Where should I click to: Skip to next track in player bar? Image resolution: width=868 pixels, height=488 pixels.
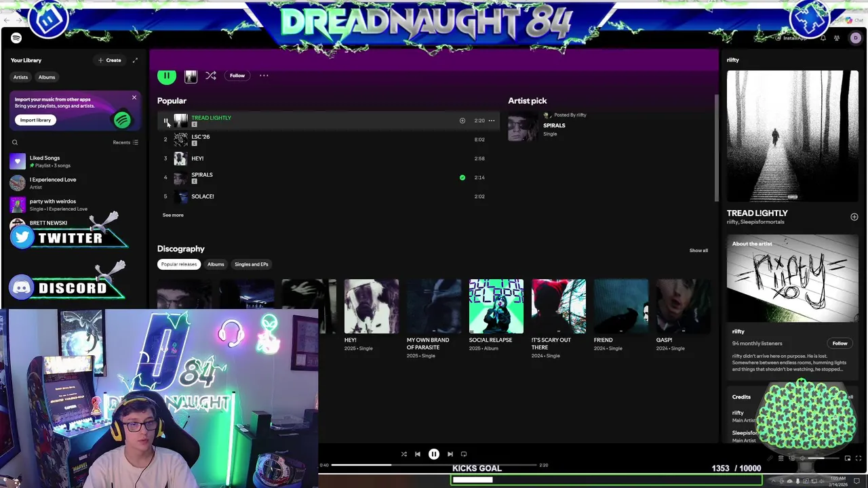(x=450, y=454)
